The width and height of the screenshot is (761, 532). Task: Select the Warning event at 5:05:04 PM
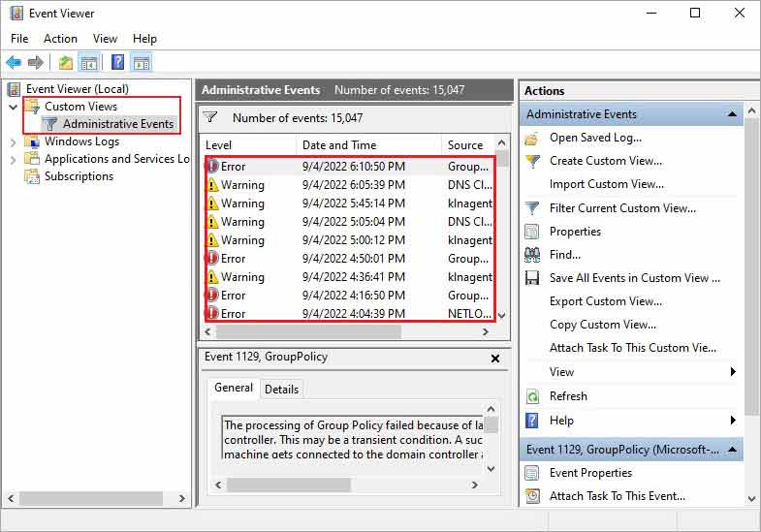pos(349,222)
